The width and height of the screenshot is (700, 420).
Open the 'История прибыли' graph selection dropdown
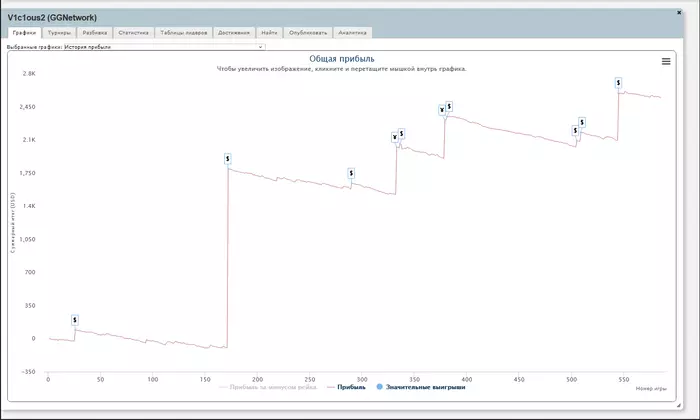164,47
